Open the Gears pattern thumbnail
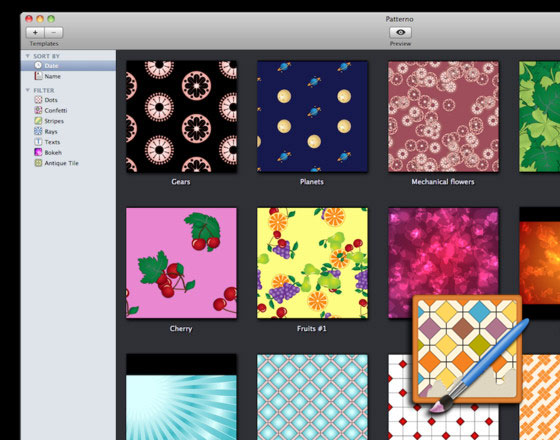The height and width of the screenshot is (440, 560). [x=181, y=116]
